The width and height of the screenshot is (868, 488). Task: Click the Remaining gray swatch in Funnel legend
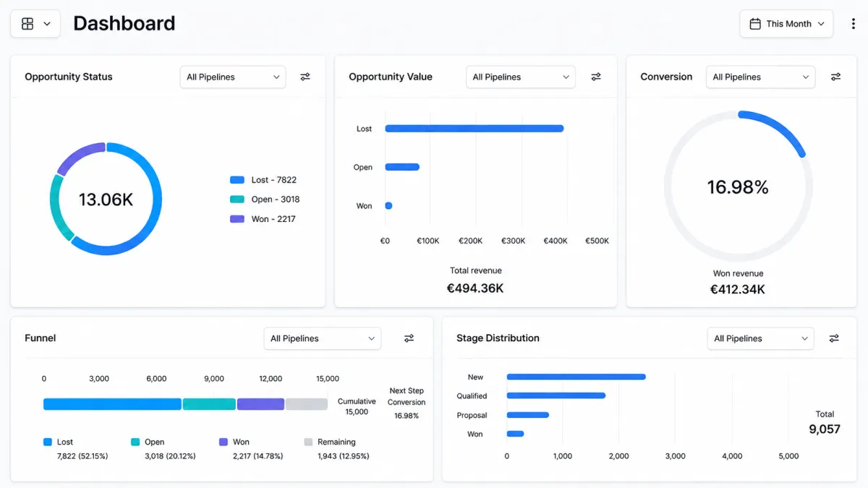308,442
